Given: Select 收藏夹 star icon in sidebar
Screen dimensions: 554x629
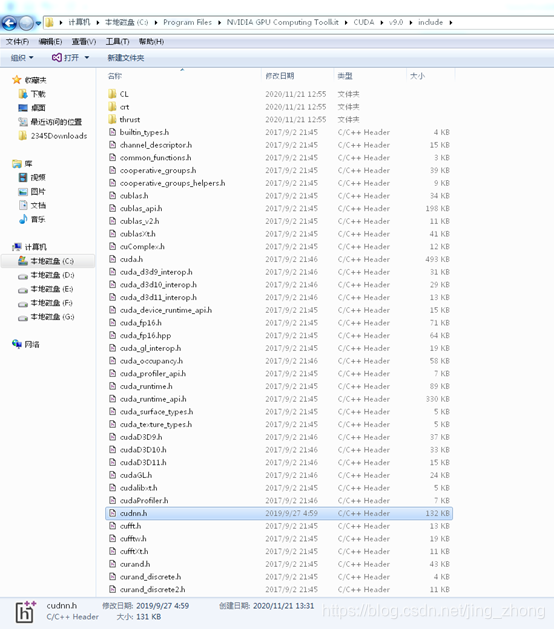Looking at the screenshot, I should click(16, 80).
